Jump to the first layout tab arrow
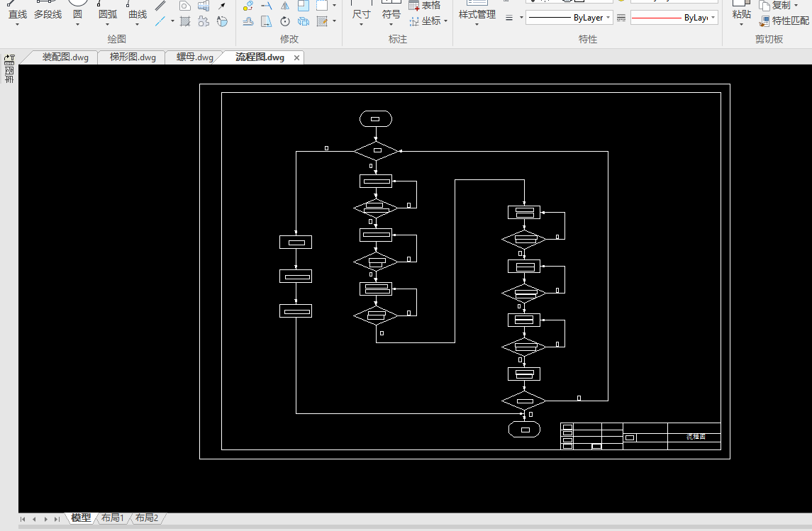Image resolution: width=812 pixels, height=531 pixels. click(x=23, y=518)
